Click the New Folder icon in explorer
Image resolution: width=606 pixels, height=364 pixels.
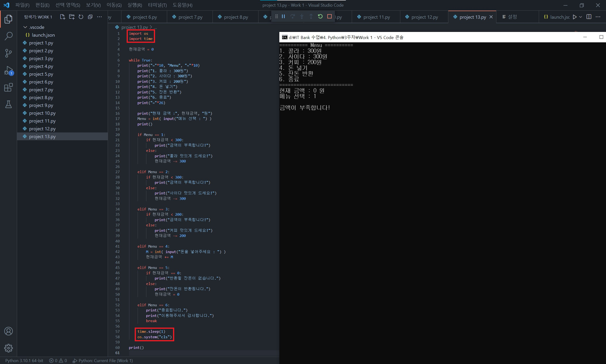click(72, 17)
